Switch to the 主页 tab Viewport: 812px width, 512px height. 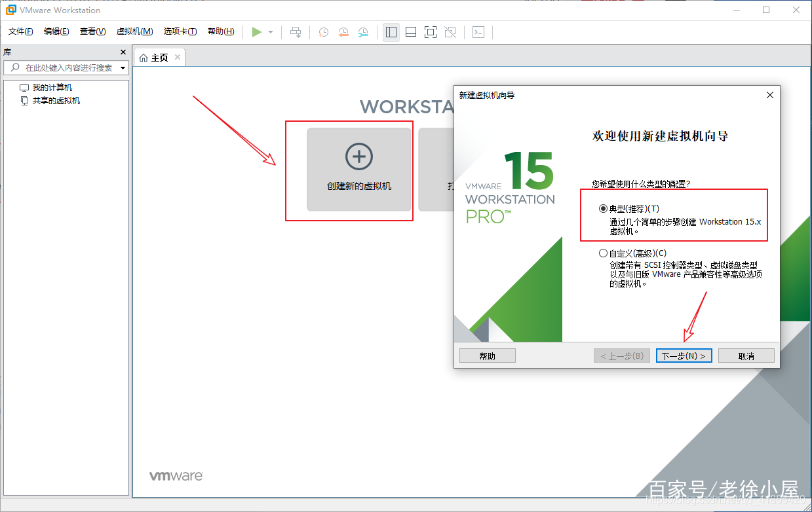pyautogui.click(x=159, y=58)
